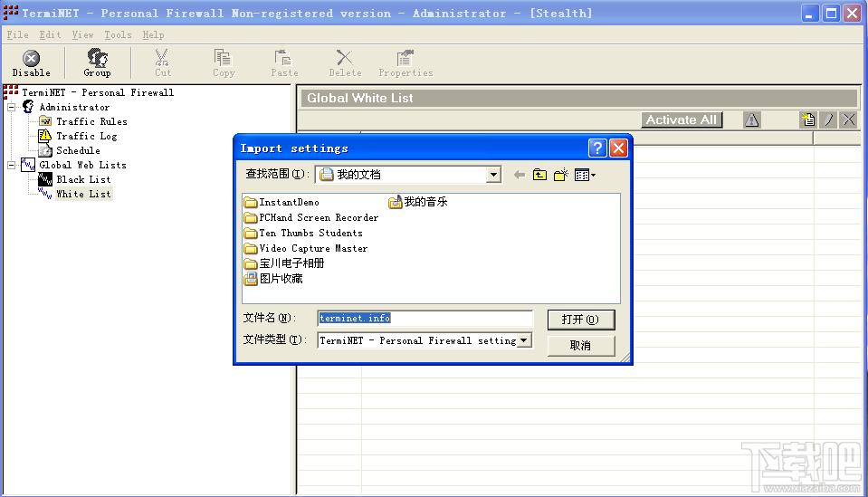Click the warning triangle icon beside Activate All

coord(751,119)
